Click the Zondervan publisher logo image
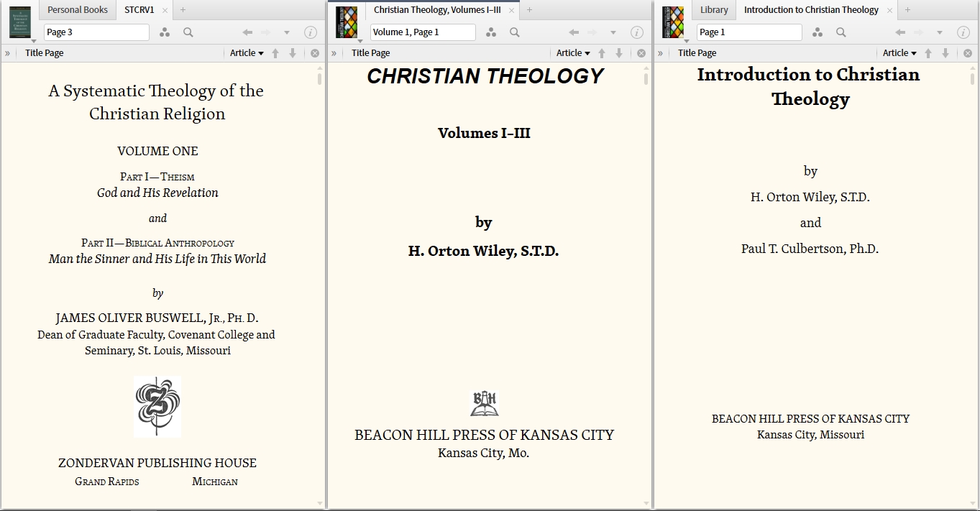 pyautogui.click(x=157, y=407)
